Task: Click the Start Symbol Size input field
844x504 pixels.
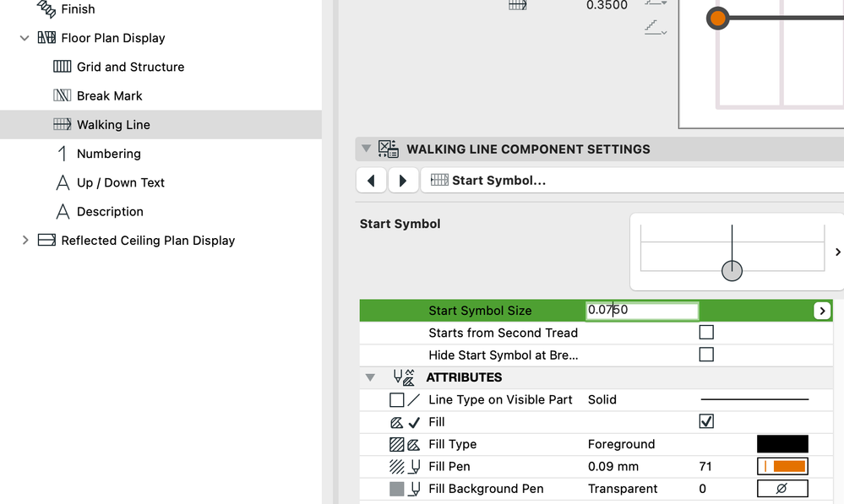Action: click(642, 311)
